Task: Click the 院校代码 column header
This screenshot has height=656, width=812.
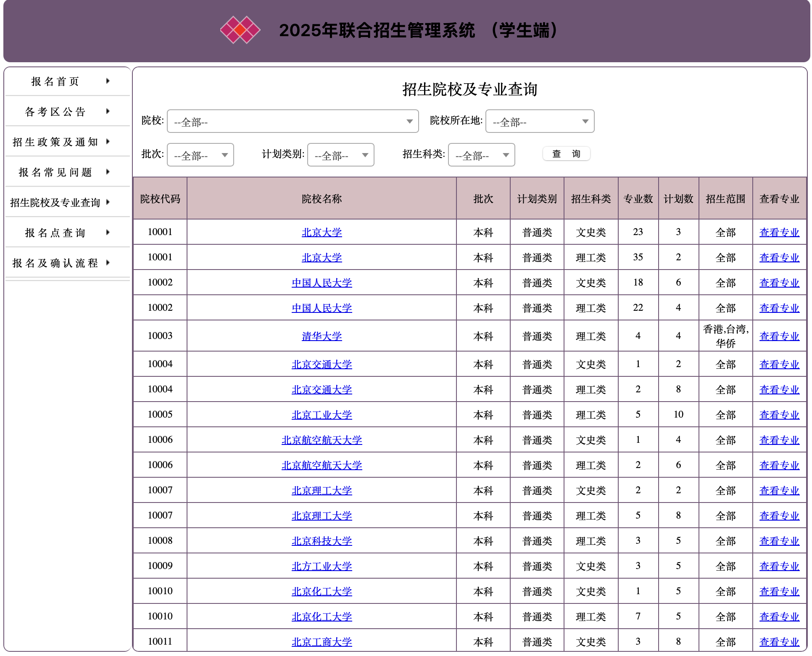Action: (x=160, y=198)
